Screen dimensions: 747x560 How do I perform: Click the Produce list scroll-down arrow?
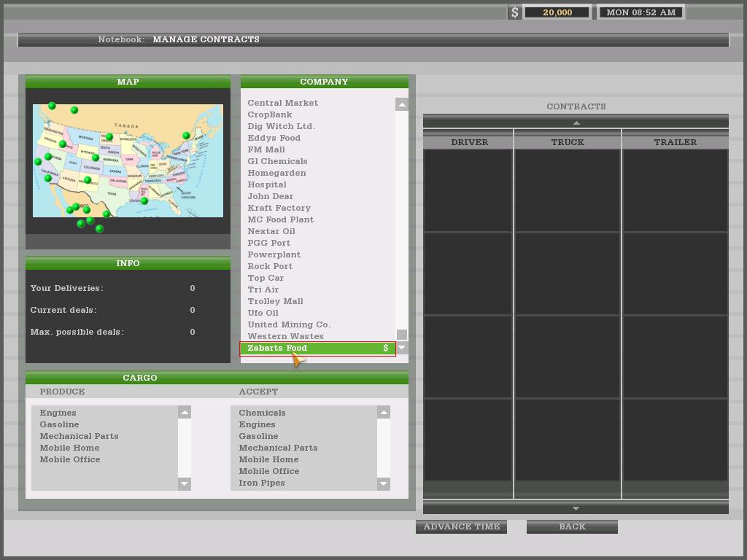coord(185,483)
